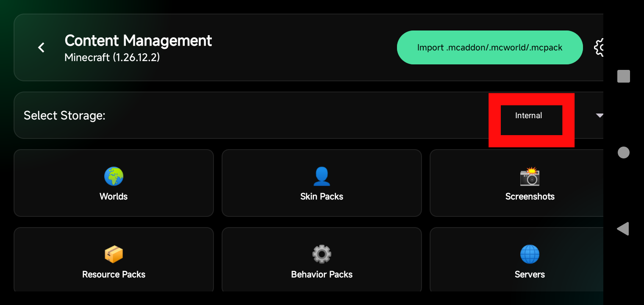Go back using the header arrow
Screen dimensions: 644x305
[41, 47]
